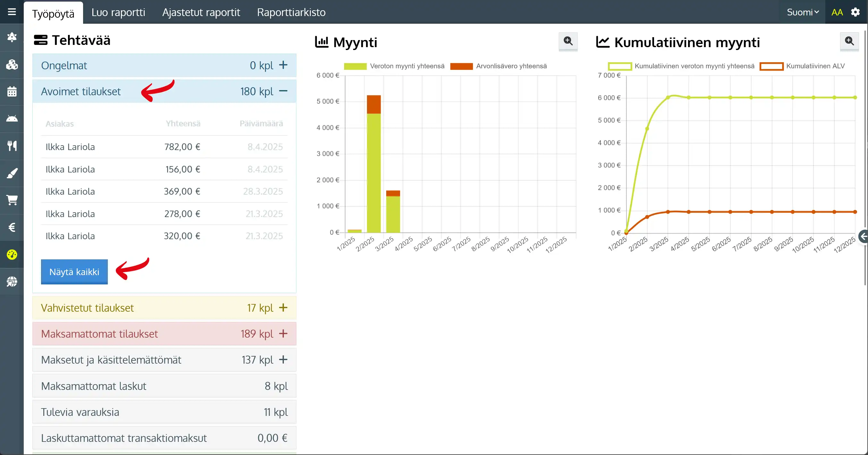Switch to the Luo raportti tab
868x455 pixels.
pos(118,12)
